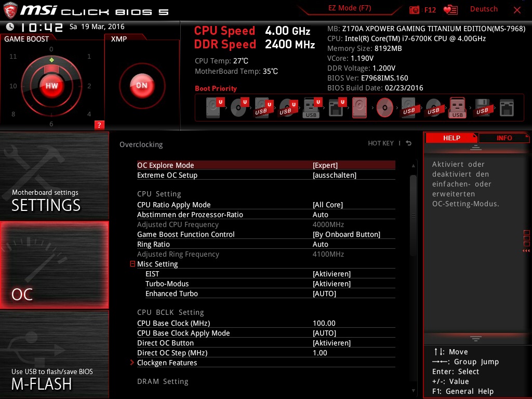Viewport: 532px width, 399px height.
Task: Exit BIOS with the top X
Action: tap(517, 10)
